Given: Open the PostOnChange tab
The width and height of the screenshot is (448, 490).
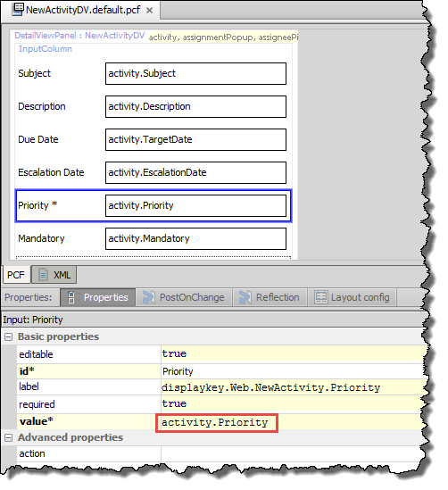Looking at the screenshot, I should pos(185,297).
